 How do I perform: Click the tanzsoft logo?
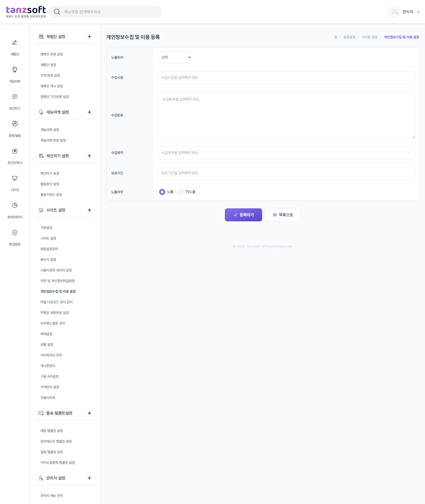pyautogui.click(x=26, y=12)
